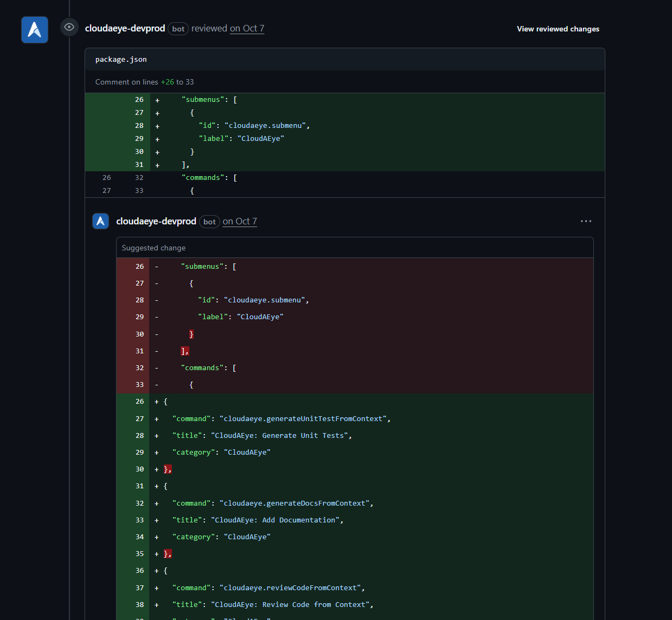Click the 'Suggested change' header
The width and height of the screenshot is (672, 620).
tap(153, 248)
